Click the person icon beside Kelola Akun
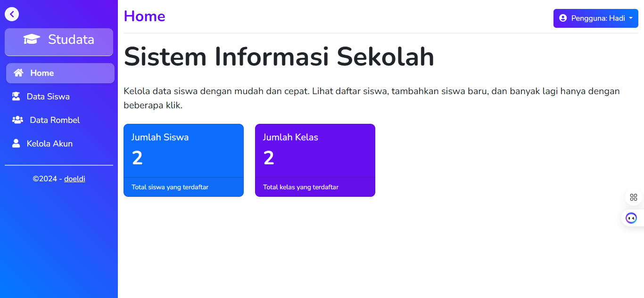The image size is (644, 298). (x=16, y=144)
